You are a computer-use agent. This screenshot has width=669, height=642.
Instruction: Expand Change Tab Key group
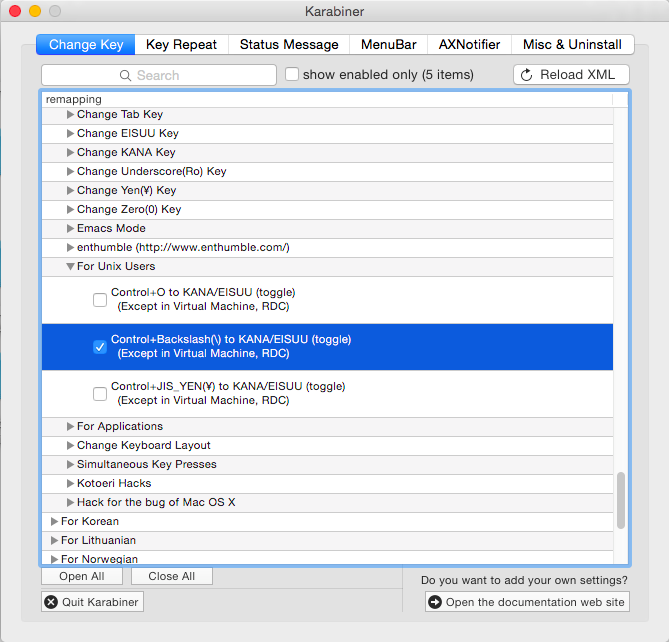[70, 114]
